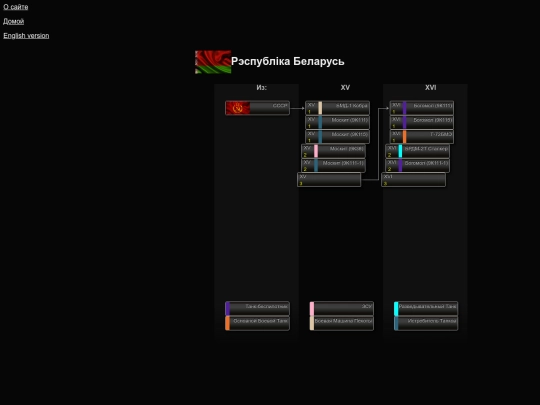This screenshot has width=540, height=405.
Task: Click the Soviet flag icon on the СССР card
Action: (238, 108)
